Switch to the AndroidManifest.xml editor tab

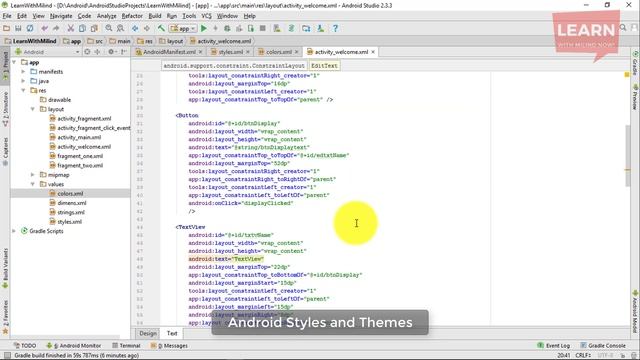(x=169, y=52)
